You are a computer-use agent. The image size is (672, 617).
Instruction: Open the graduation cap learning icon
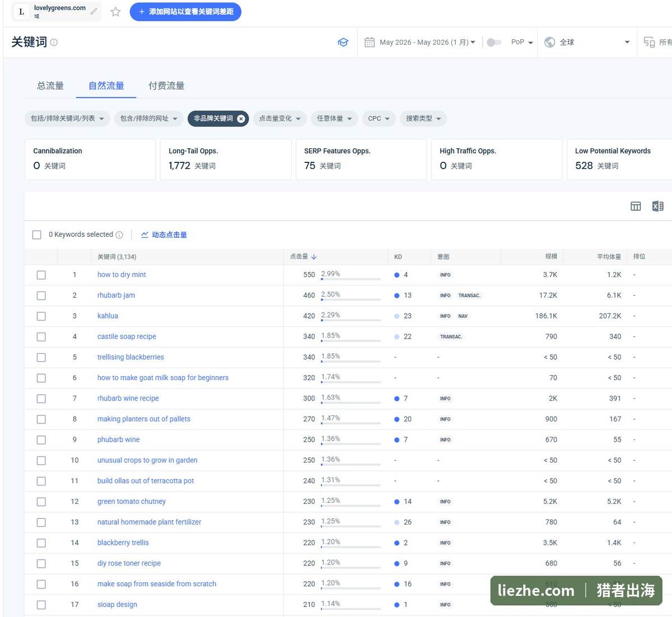click(x=343, y=42)
